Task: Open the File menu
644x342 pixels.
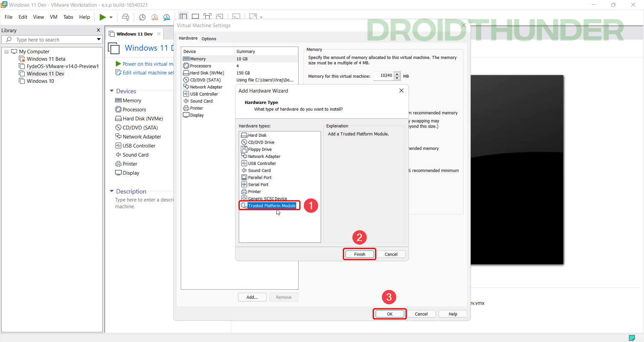Action: tap(8, 17)
